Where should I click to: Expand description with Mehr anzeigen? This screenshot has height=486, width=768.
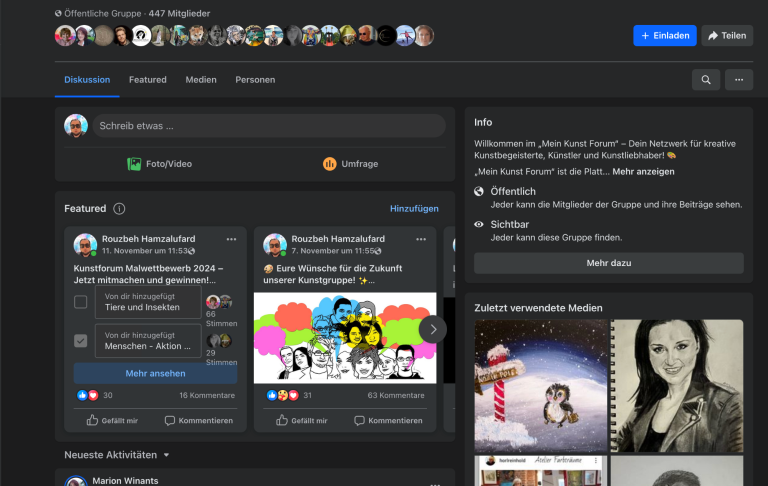pos(643,172)
